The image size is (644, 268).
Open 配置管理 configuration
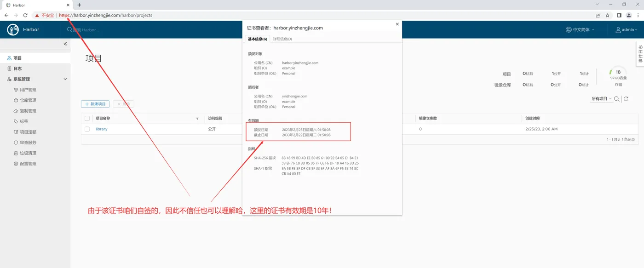click(28, 164)
